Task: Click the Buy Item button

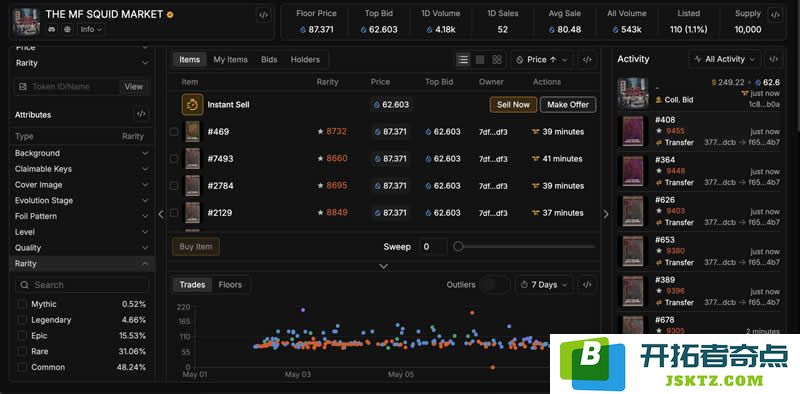Action: coord(196,247)
